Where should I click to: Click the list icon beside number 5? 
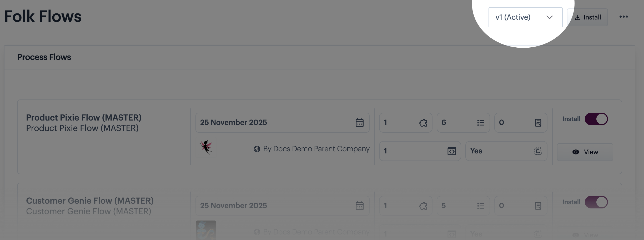(x=481, y=206)
